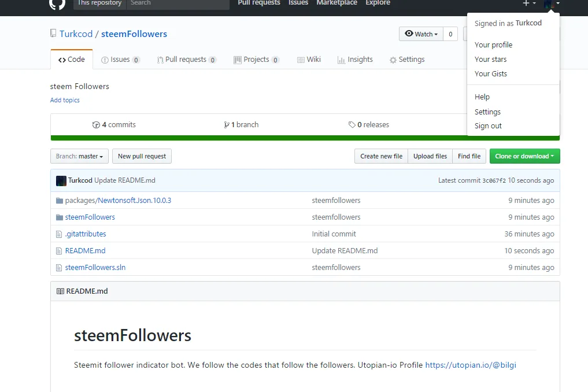
Task: Open the Insights tab
Action: pos(355,60)
